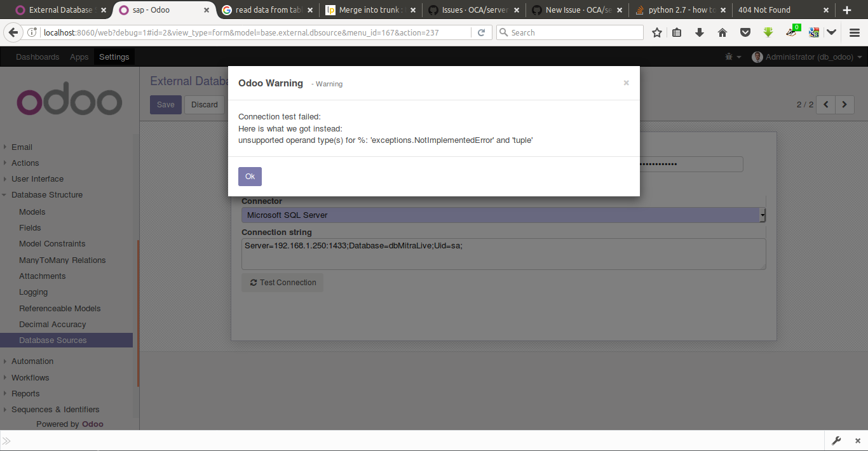Go to browser home page

pos(722,32)
